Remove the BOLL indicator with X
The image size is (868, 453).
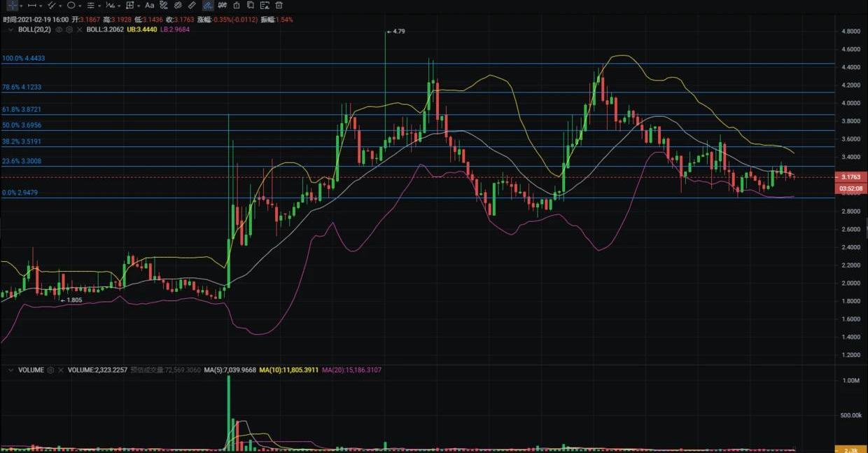click(x=79, y=29)
